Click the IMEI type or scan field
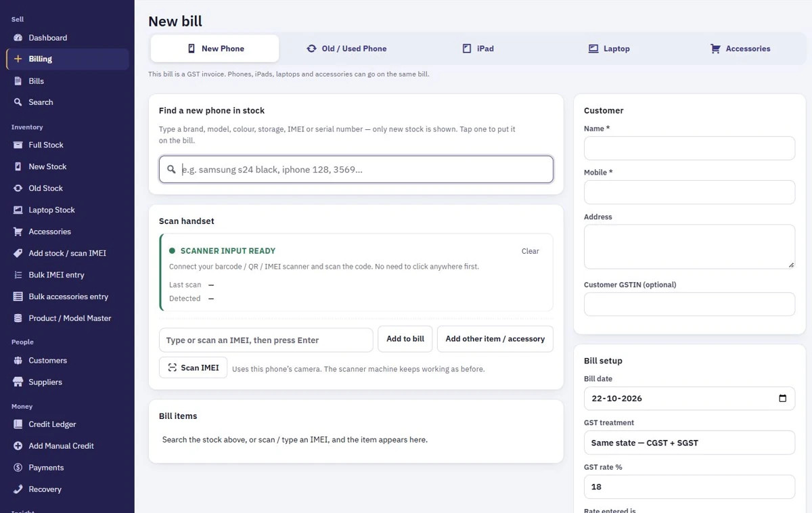Image resolution: width=812 pixels, height=513 pixels. tap(266, 340)
